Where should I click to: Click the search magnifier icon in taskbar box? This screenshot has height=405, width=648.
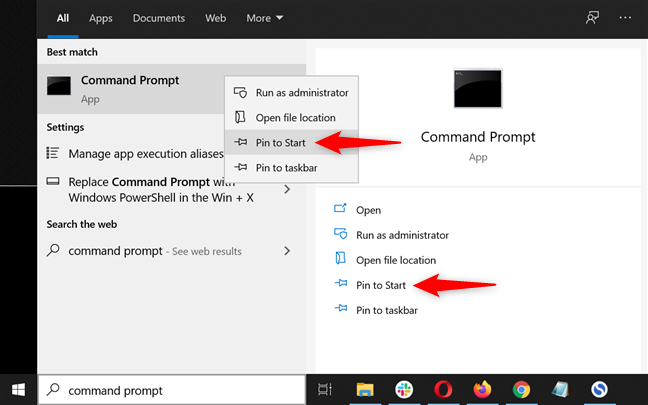pyautogui.click(x=53, y=389)
